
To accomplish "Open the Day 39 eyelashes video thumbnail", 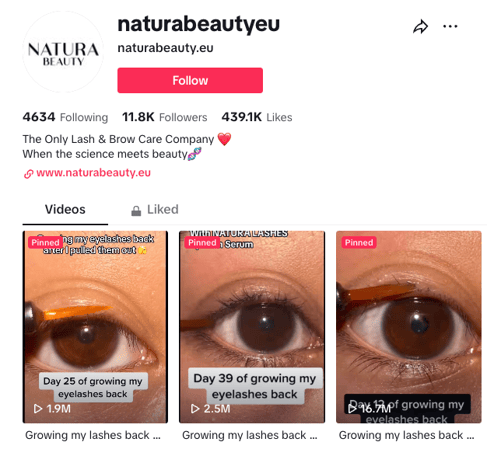I will tap(252, 327).
